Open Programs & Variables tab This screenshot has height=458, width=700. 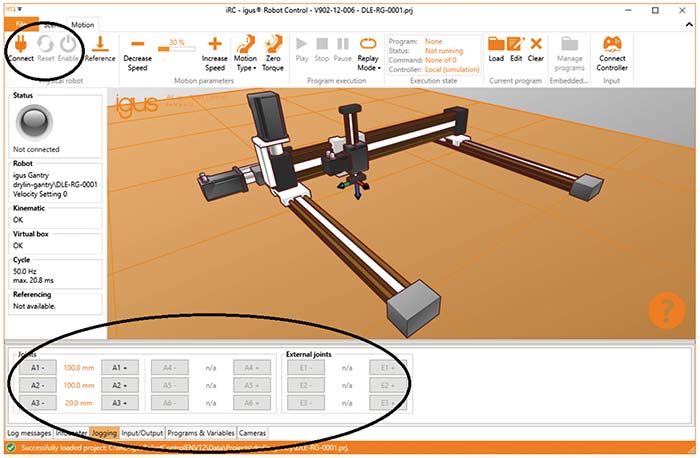200,433
